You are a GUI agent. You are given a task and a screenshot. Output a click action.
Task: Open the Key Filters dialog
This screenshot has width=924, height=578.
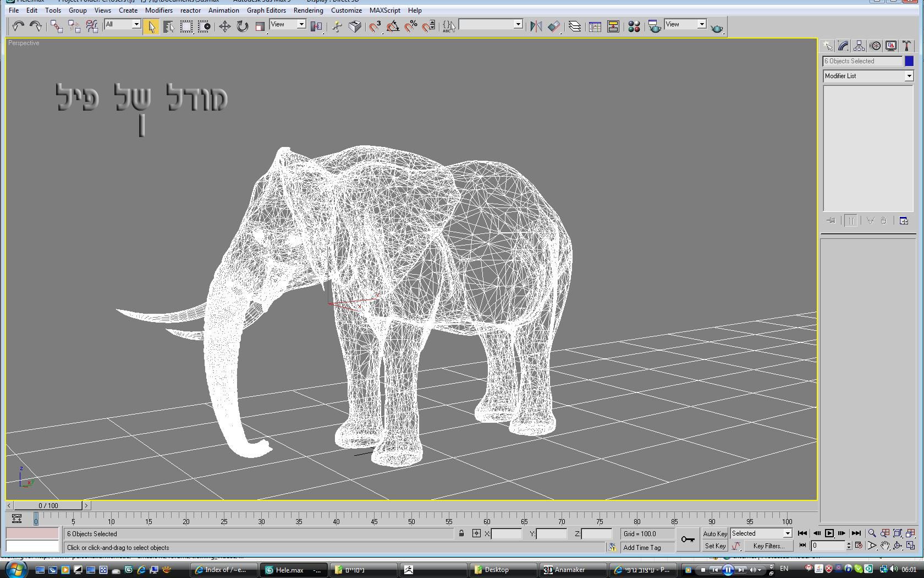768,546
